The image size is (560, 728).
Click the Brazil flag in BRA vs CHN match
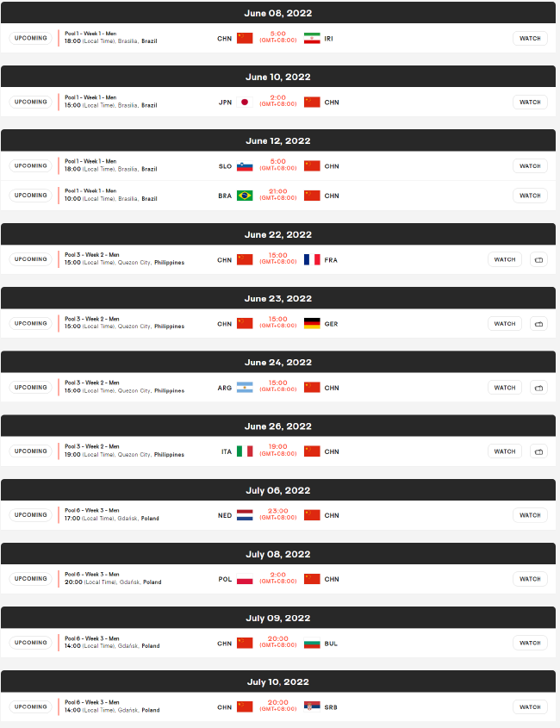pos(245,196)
